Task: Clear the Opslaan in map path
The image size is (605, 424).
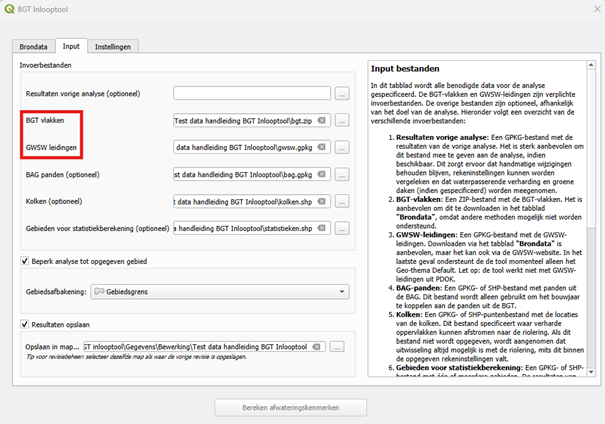Action: pyautogui.click(x=317, y=346)
